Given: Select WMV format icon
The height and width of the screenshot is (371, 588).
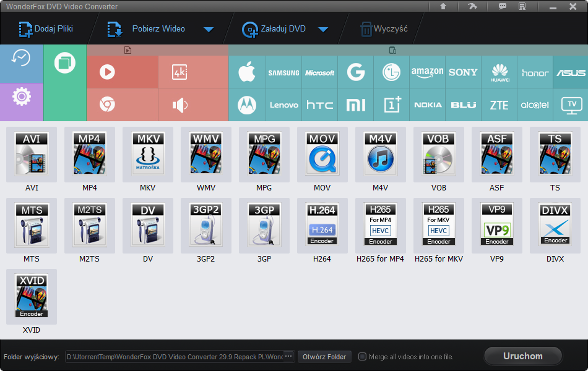Looking at the screenshot, I should pyautogui.click(x=206, y=155).
